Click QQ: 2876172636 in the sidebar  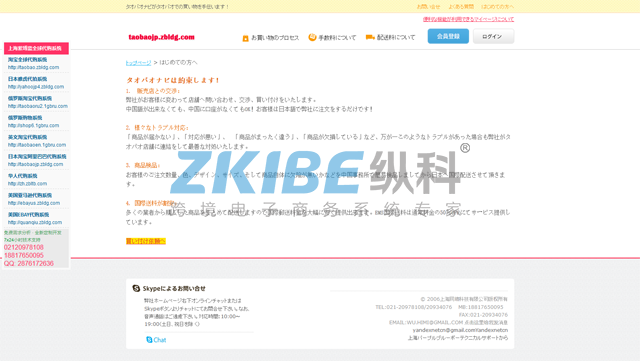coord(29,263)
